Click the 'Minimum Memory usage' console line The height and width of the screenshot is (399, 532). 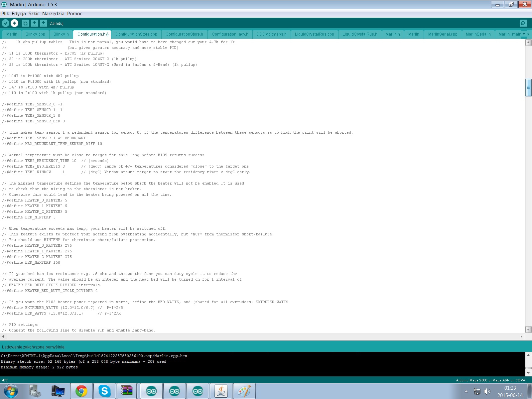pos(39,367)
